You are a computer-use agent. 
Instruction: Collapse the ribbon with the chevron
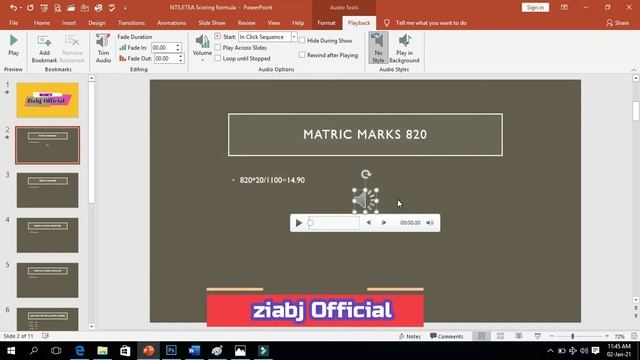633,70
